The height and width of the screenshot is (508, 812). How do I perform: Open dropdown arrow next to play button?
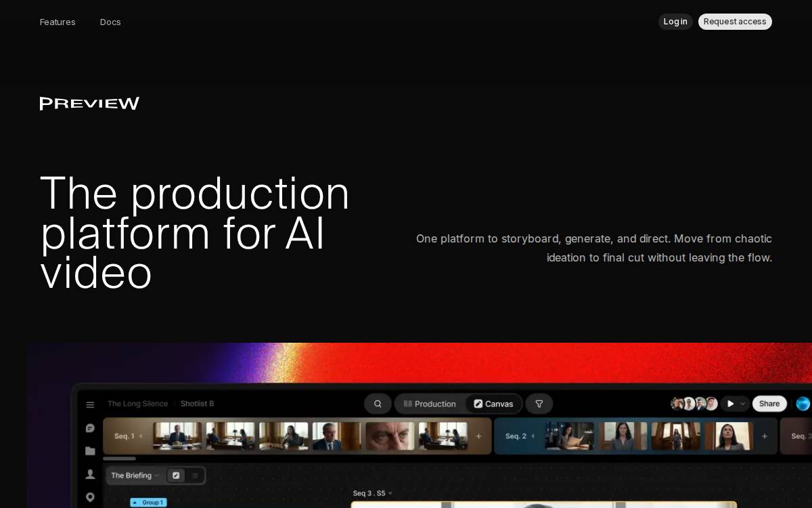pyautogui.click(x=742, y=404)
